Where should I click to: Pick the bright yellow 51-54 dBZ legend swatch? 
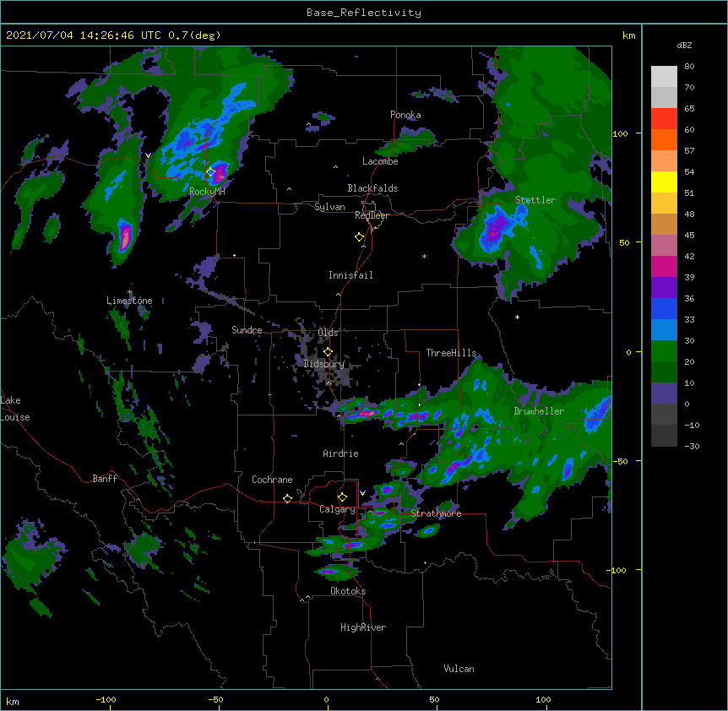(664, 182)
